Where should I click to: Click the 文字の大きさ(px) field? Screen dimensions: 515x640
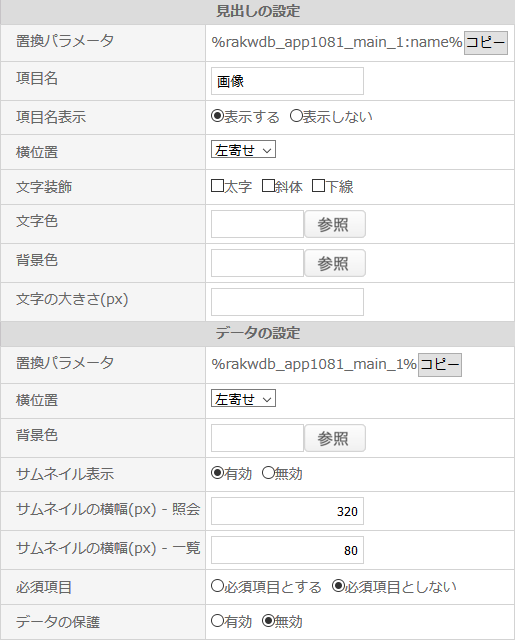point(287,302)
